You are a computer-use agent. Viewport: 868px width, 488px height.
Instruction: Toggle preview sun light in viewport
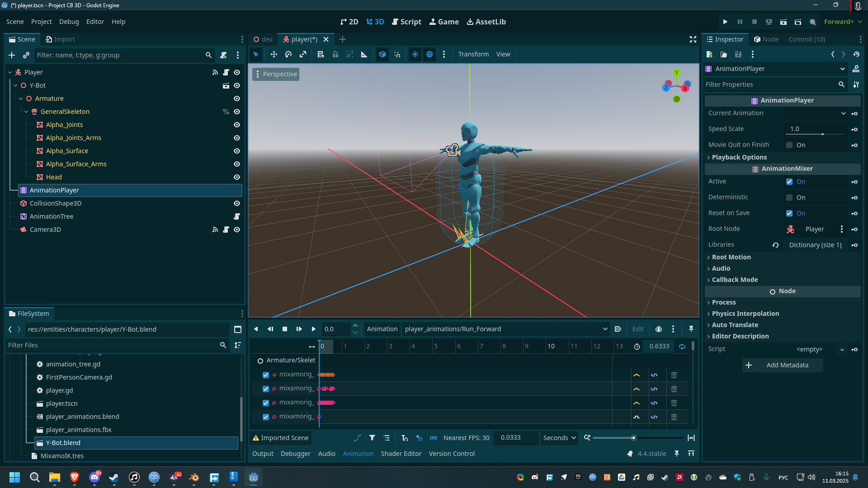[x=415, y=54]
